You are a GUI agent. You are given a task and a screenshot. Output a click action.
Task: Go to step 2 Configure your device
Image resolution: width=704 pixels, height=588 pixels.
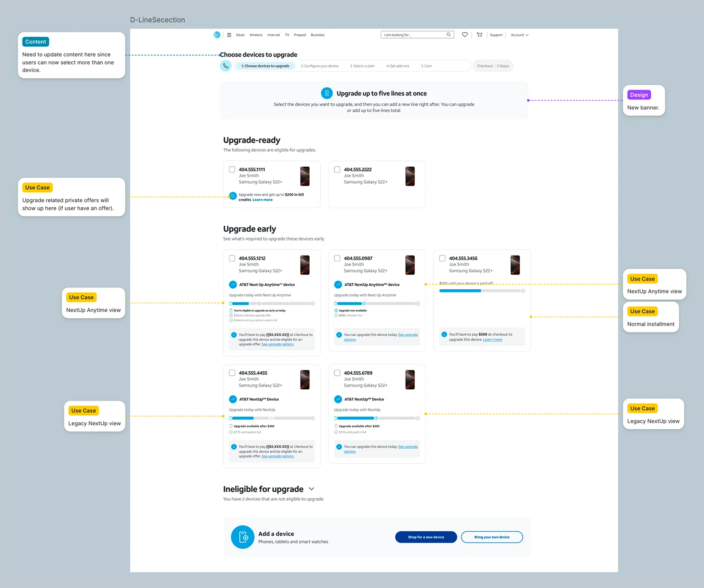(320, 66)
